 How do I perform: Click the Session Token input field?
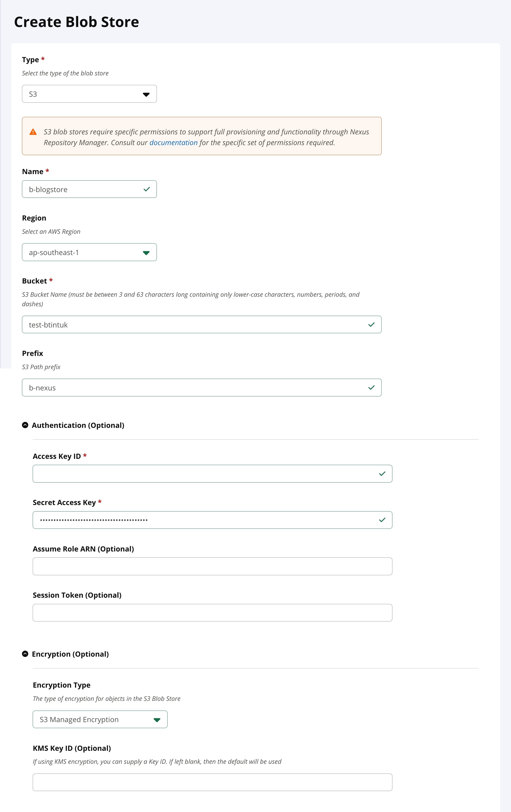click(x=213, y=612)
